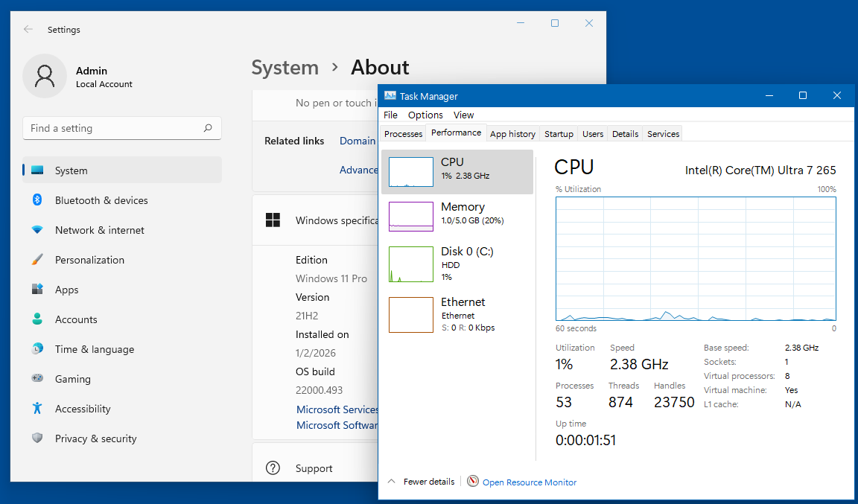The image size is (858, 504).
Task: Click the Privacy & security shield icon
Action: (x=37, y=438)
